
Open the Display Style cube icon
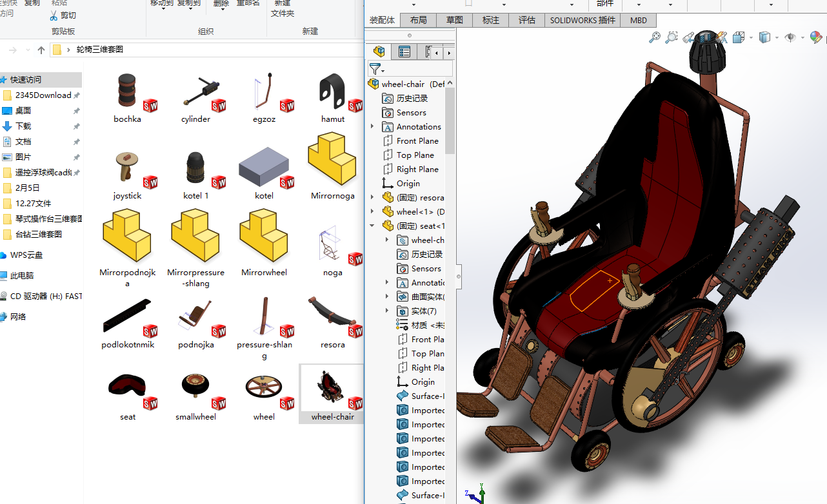click(x=764, y=37)
